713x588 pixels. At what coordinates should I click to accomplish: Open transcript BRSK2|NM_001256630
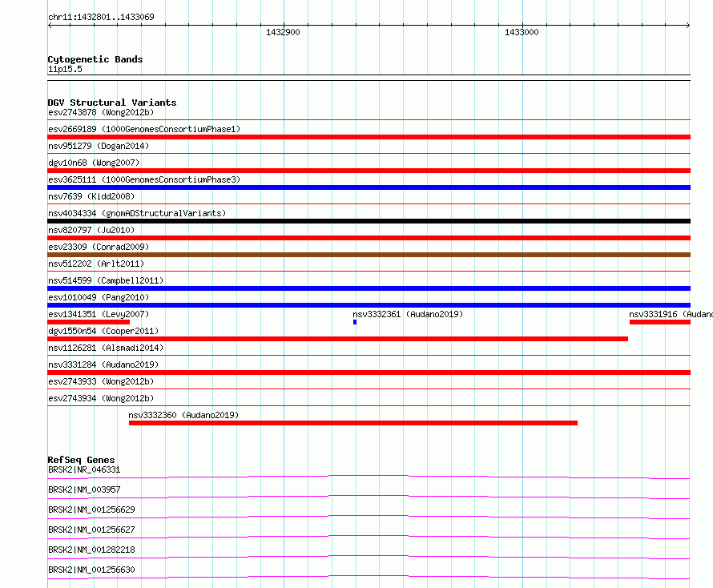(x=91, y=570)
